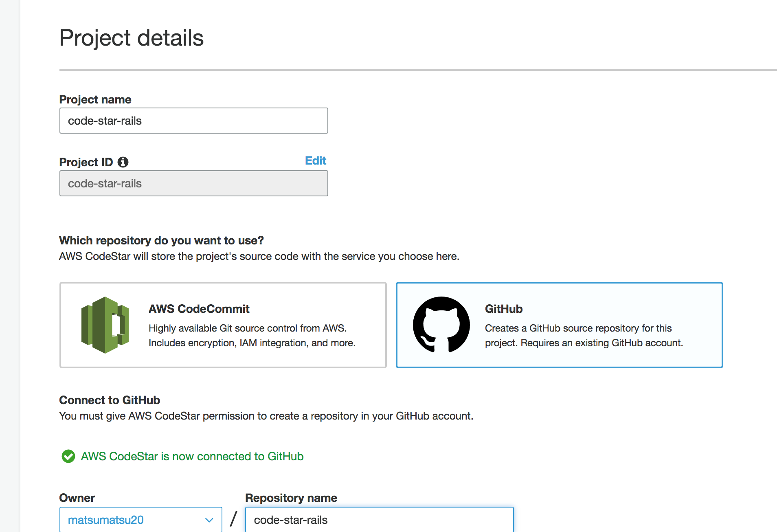This screenshot has height=532, width=777.
Task: Click the Project name input field
Action: tap(193, 121)
